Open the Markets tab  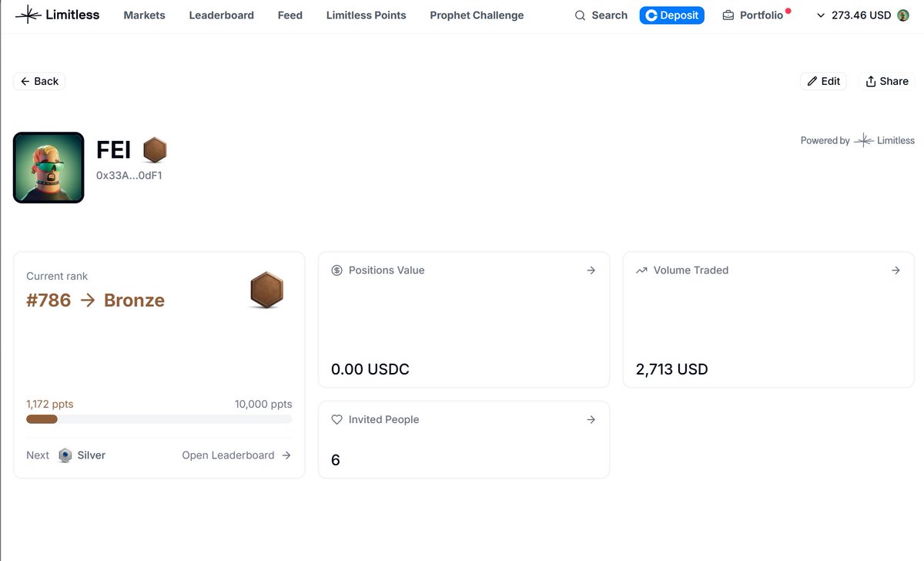(144, 15)
